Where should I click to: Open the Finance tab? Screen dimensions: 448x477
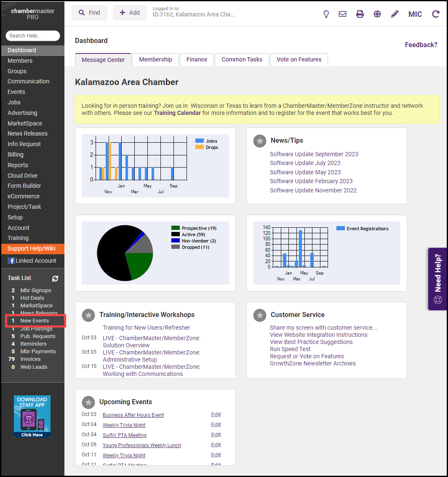[x=197, y=59]
